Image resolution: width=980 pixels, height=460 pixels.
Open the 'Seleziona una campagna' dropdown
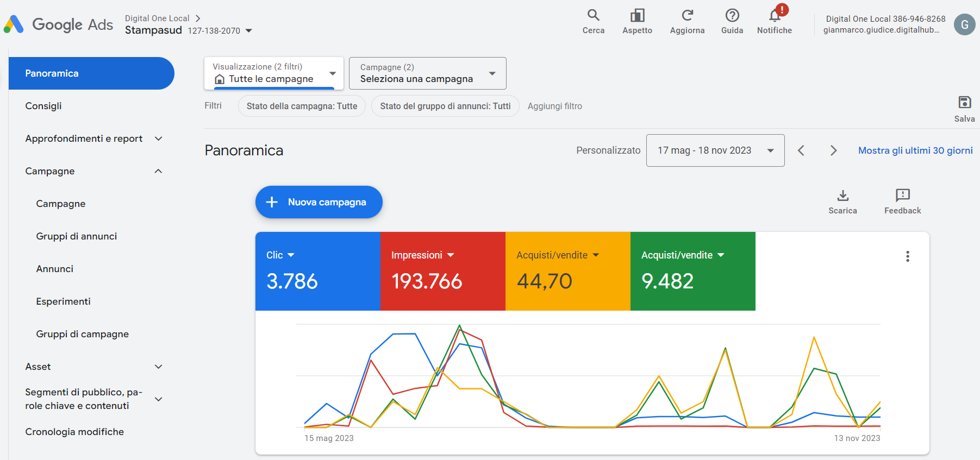[x=427, y=73]
